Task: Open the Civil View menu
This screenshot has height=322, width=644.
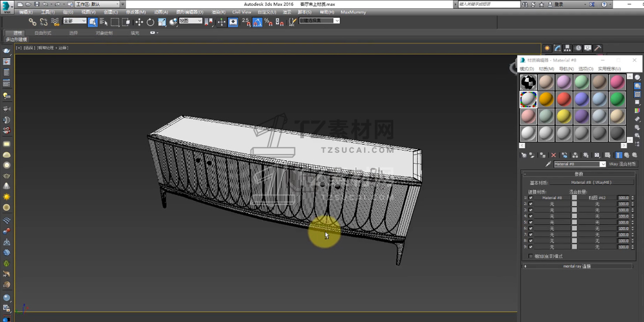Action: click(x=241, y=12)
